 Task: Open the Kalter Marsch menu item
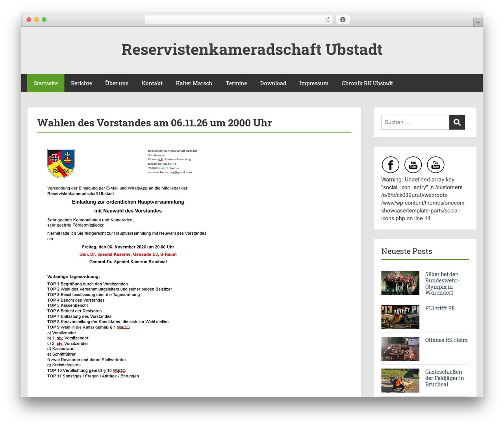(x=194, y=83)
